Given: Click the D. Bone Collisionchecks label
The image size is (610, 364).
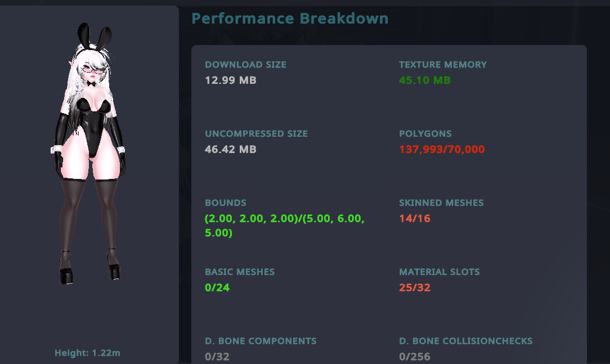Looking at the screenshot, I should click(465, 341).
